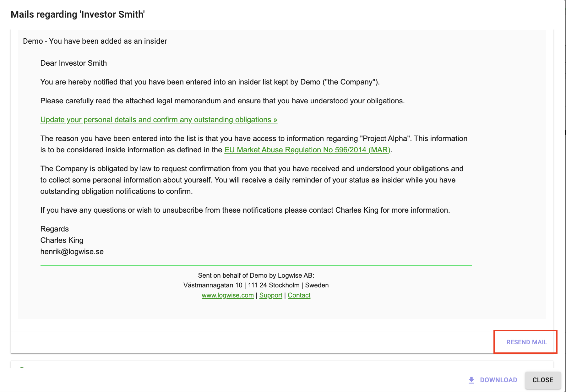Click the 'You are hereby notified' paragraph
Image resolution: width=566 pixels, height=392 pixels.
coord(210,82)
